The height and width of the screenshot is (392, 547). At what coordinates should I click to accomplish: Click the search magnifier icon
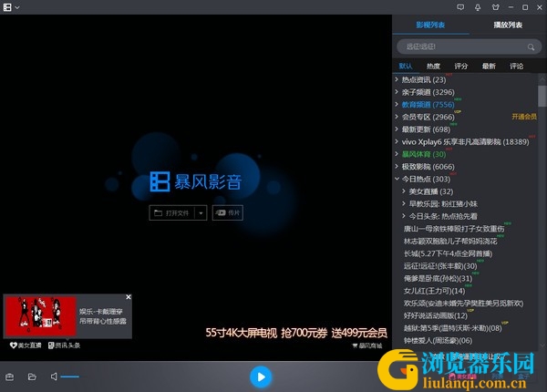[x=531, y=47]
